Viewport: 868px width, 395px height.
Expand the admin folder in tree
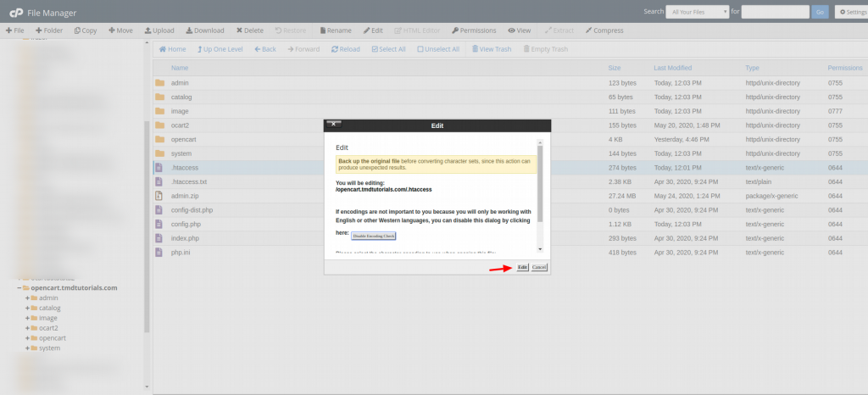[x=28, y=298]
